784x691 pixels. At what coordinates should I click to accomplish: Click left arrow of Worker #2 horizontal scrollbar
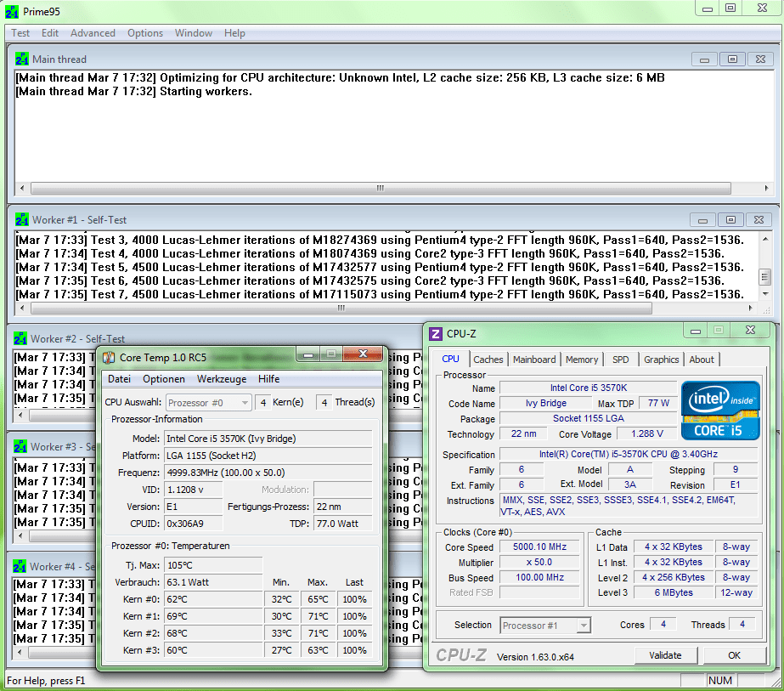pyautogui.click(x=20, y=415)
